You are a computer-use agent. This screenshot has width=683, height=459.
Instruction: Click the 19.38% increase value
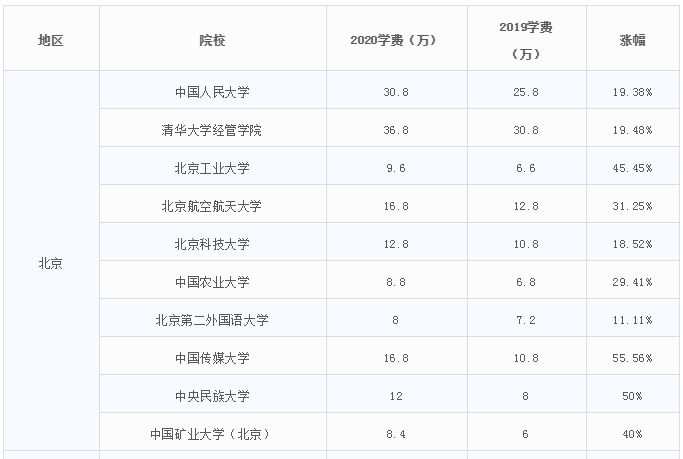pos(632,92)
